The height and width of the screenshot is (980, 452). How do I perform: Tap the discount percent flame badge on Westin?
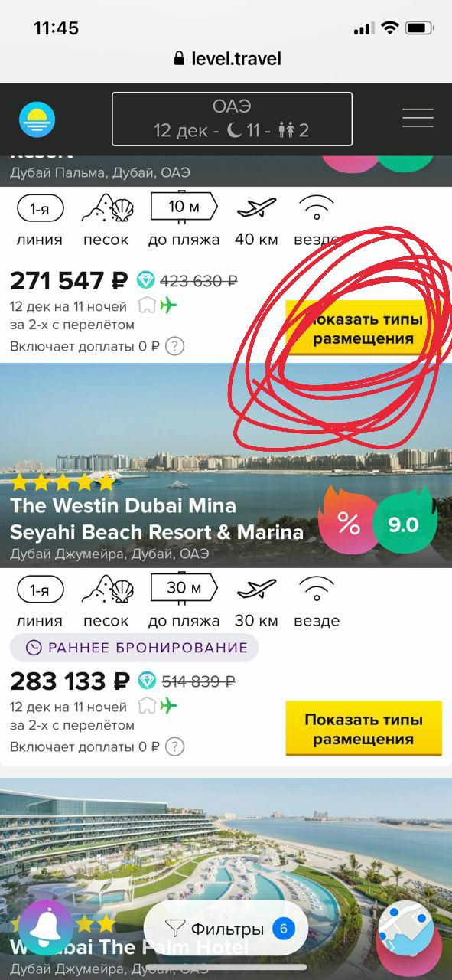(x=348, y=524)
